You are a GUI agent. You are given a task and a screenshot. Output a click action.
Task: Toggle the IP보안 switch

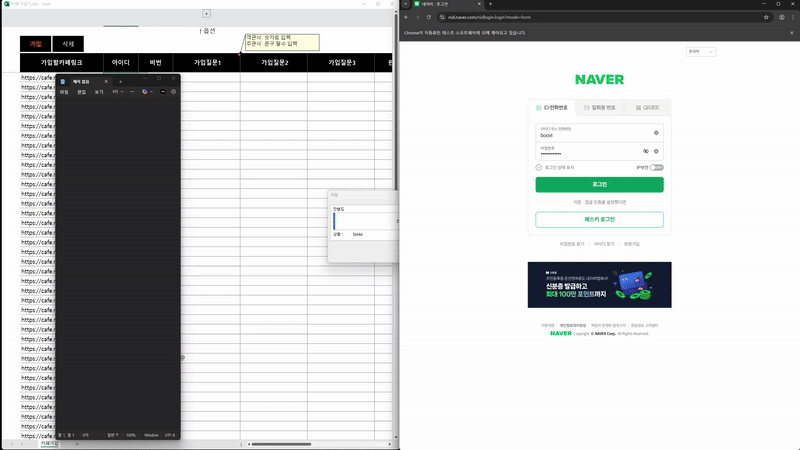coord(657,167)
